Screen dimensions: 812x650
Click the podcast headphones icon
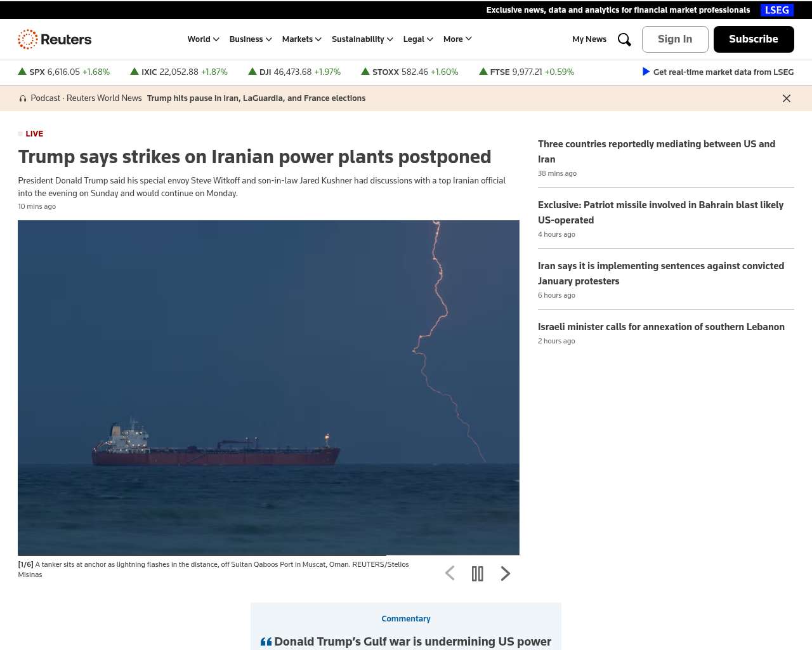23,98
